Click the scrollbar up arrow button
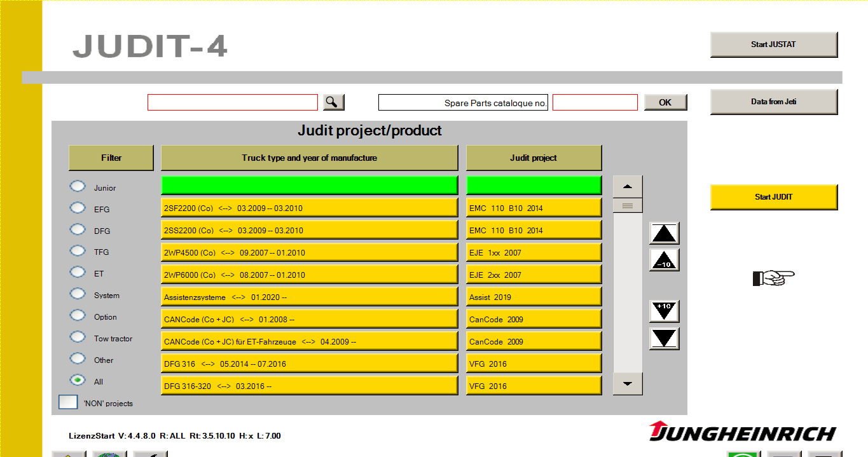 (628, 187)
